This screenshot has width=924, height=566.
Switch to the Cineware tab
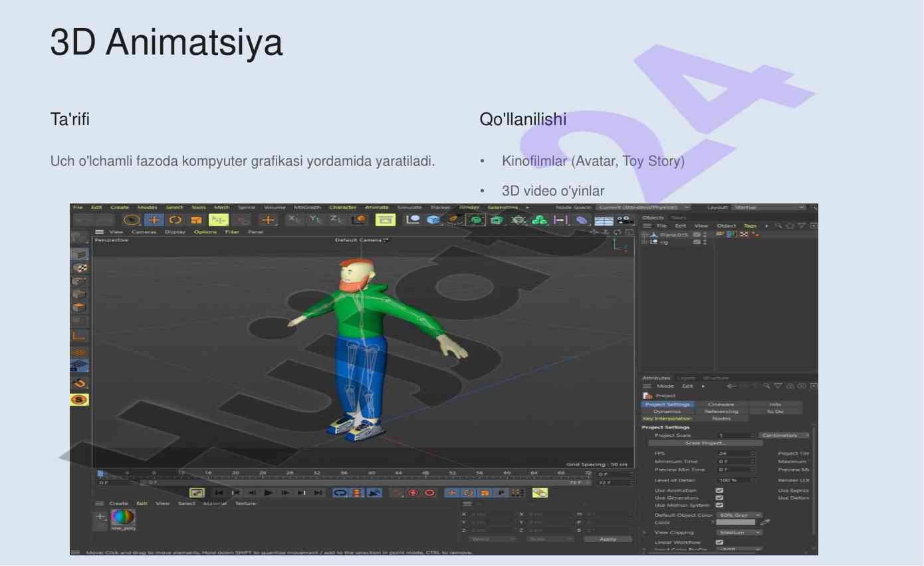coord(721,404)
